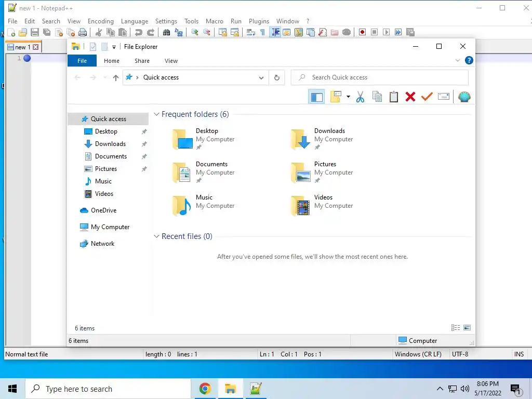Click Playback macro icon in Notepad++

386,32
